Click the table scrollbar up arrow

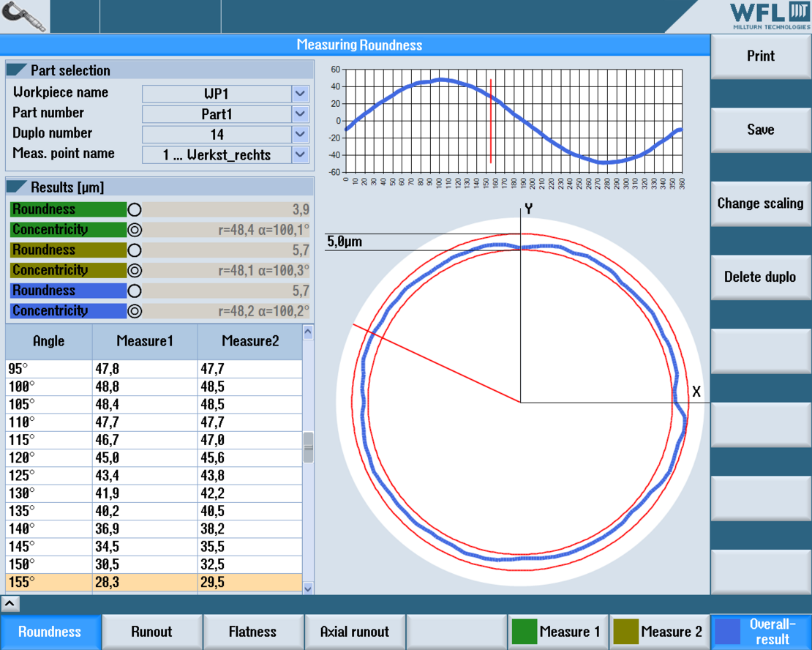click(x=308, y=332)
